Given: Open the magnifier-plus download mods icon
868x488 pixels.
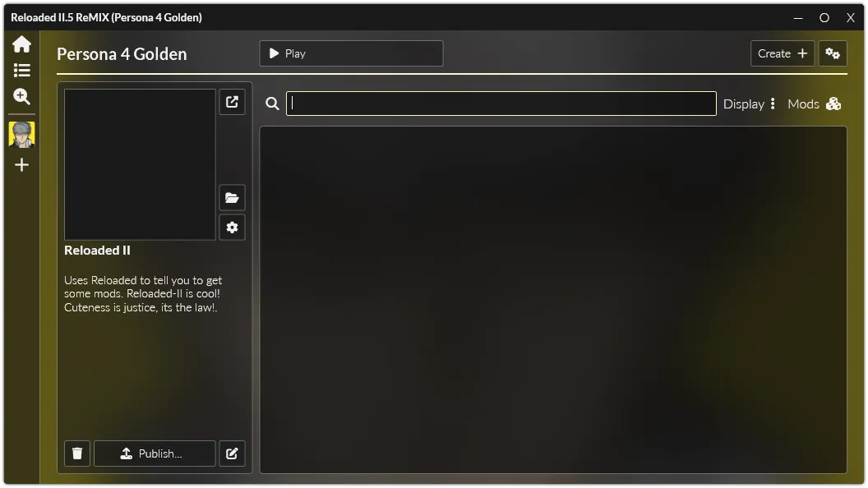Looking at the screenshot, I should (21, 97).
